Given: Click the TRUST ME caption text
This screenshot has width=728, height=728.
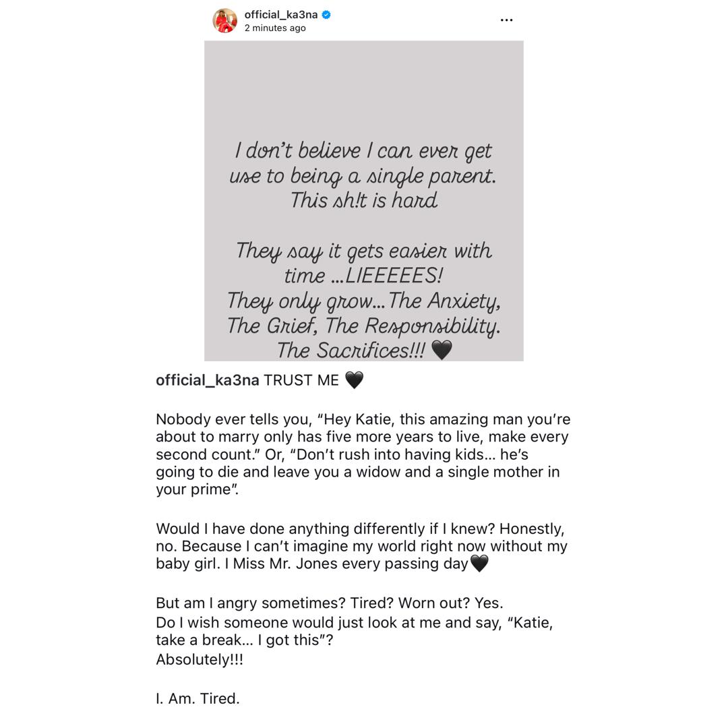Looking at the screenshot, I should pos(301,380).
